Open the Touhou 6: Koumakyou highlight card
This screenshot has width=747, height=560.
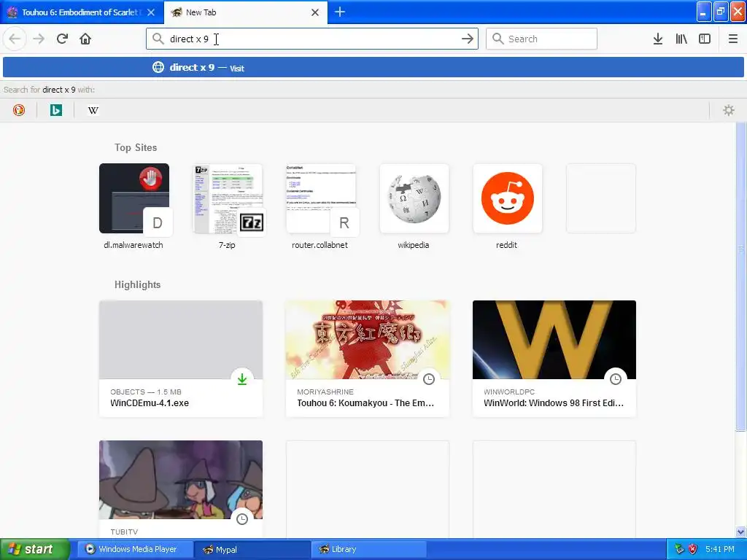pos(368,359)
